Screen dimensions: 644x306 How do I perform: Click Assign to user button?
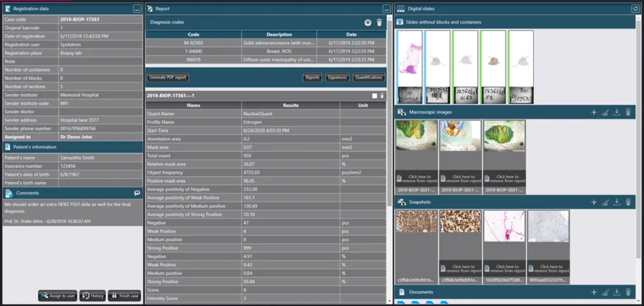coord(57,296)
